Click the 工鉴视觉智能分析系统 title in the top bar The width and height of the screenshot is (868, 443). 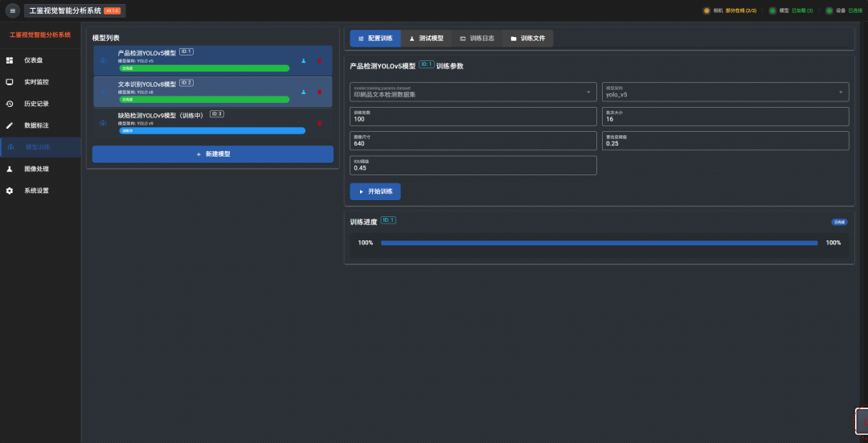coord(65,10)
